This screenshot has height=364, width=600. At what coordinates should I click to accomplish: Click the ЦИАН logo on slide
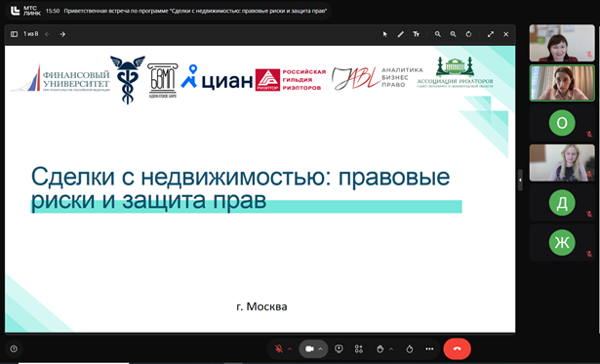click(x=217, y=78)
